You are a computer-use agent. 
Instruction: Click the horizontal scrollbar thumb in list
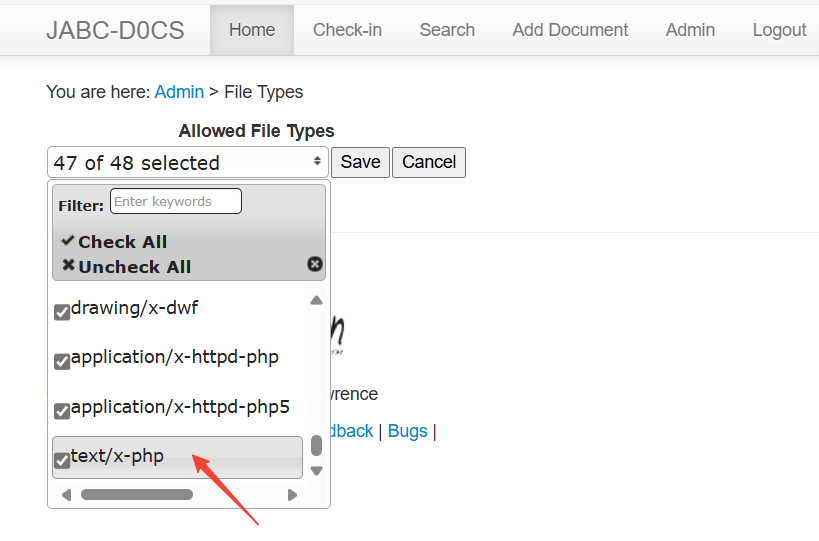click(137, 495)
